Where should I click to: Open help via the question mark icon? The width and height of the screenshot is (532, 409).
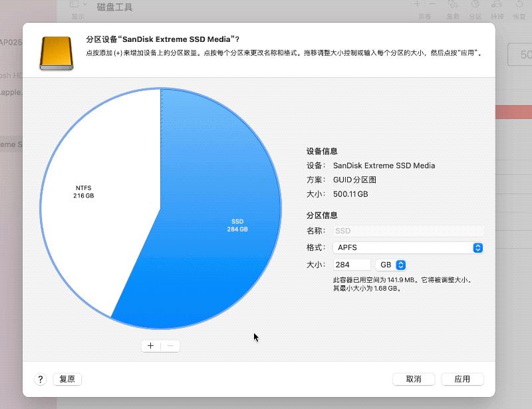40,378
